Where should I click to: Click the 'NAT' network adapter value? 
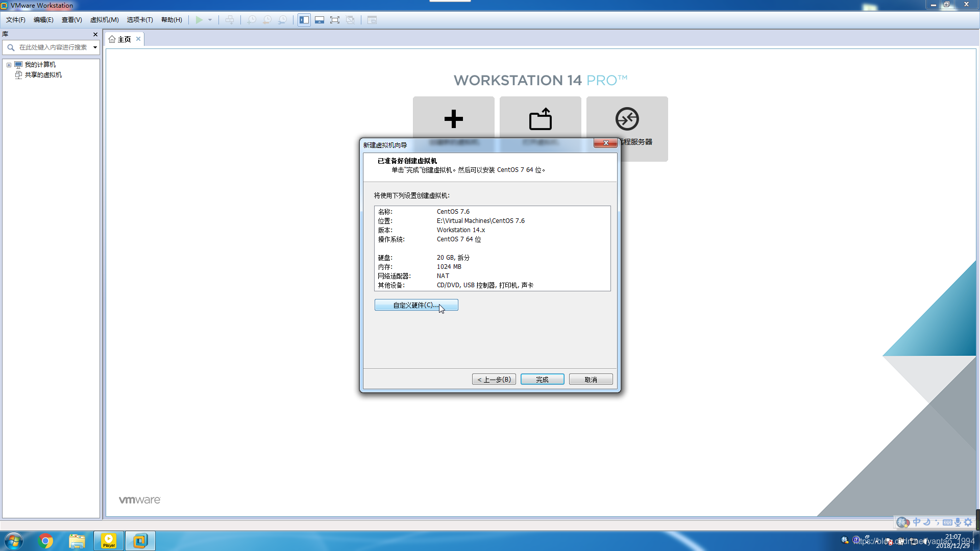click(x=443, y=276)
